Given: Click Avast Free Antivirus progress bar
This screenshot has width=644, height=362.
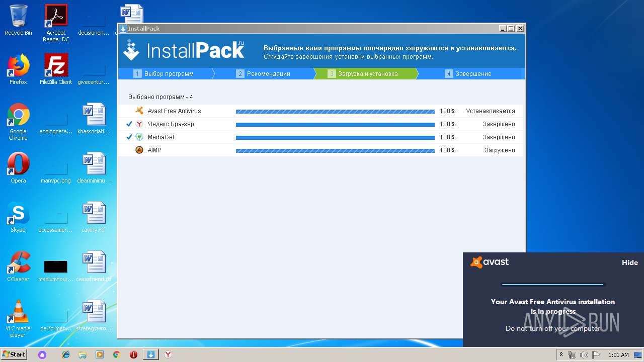Looking at the screenshot, I should point(335,111).
